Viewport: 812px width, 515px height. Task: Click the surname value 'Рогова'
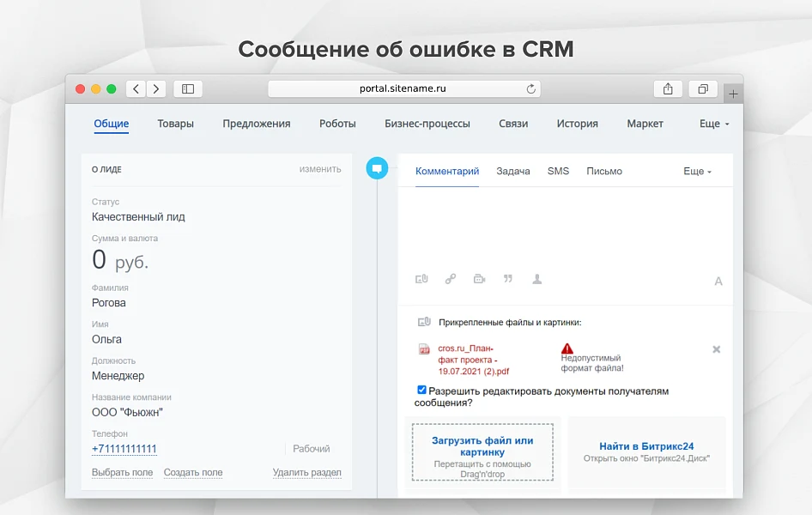(109, 303)
